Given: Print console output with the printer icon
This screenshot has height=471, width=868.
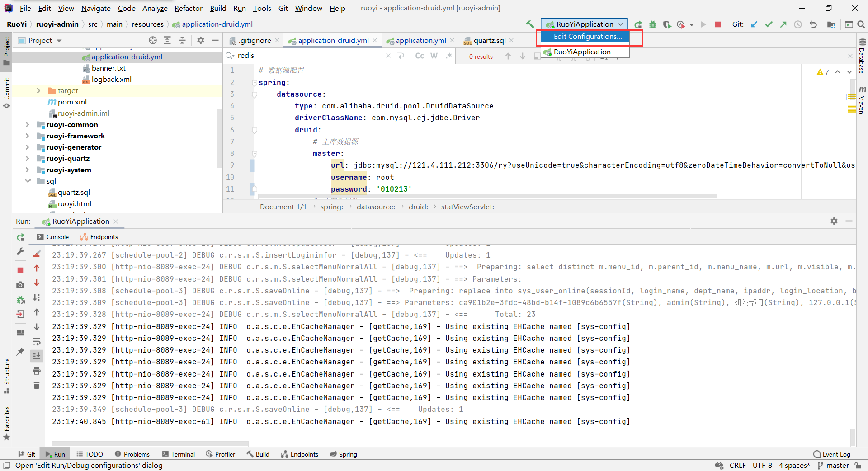Looking at the screenshot, I should 37,371.
